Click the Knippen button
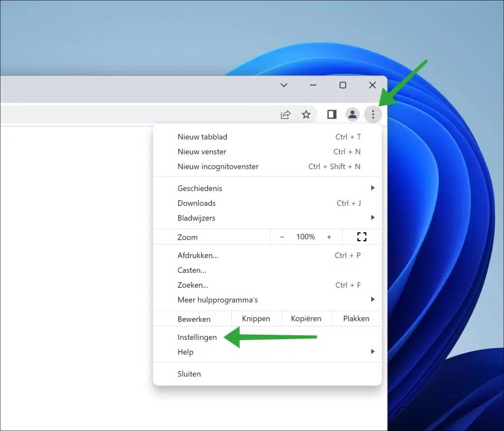The height and width of the screenshot is (431, 504). 256,318
